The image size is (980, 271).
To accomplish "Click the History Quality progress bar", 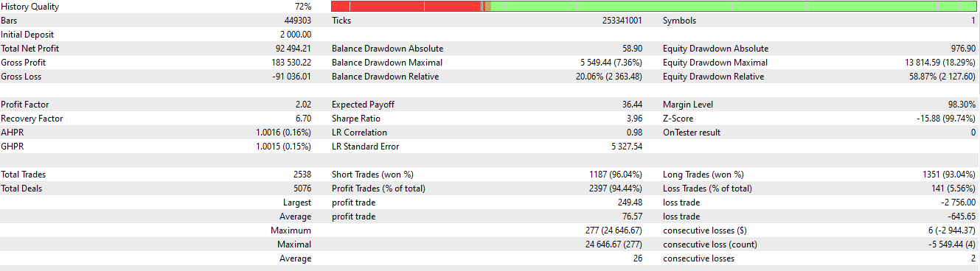I will (x=655, y=7).
